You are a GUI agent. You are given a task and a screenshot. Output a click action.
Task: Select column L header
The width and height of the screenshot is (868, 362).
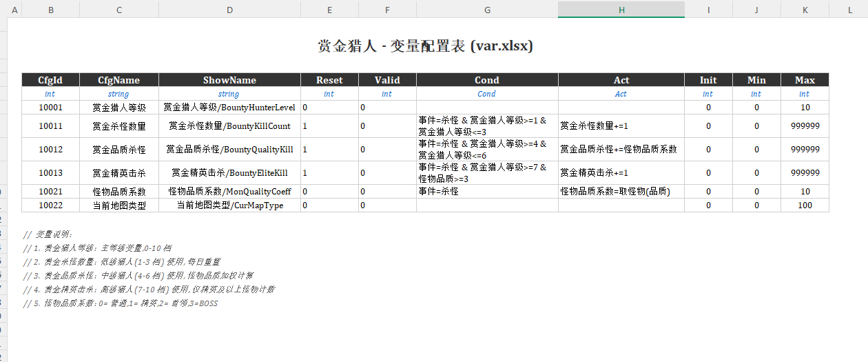click(850, 9)
